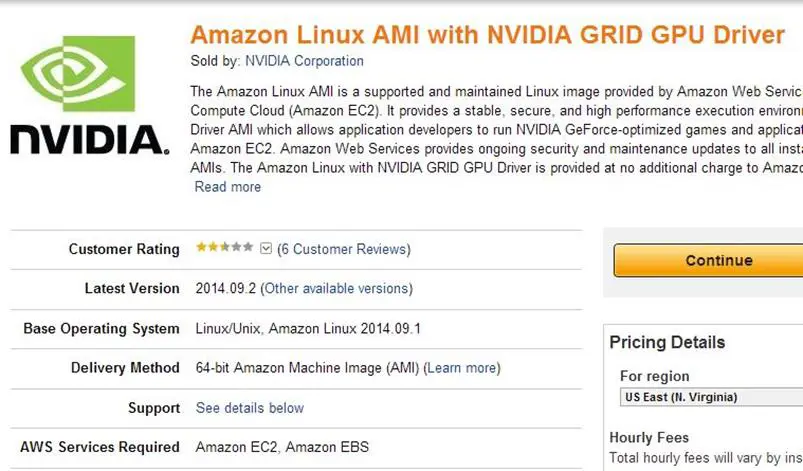Open the US East (N. Virginia) region dropdown
803x471 pixels.
pos(710,397)
